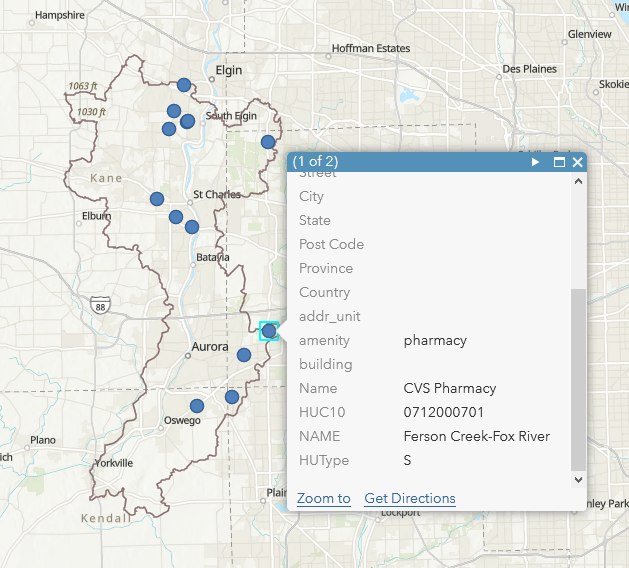This screenshot has height=568, width=629.
Task: Click the 1063 ft elevation label
Action: click(83, 86)
